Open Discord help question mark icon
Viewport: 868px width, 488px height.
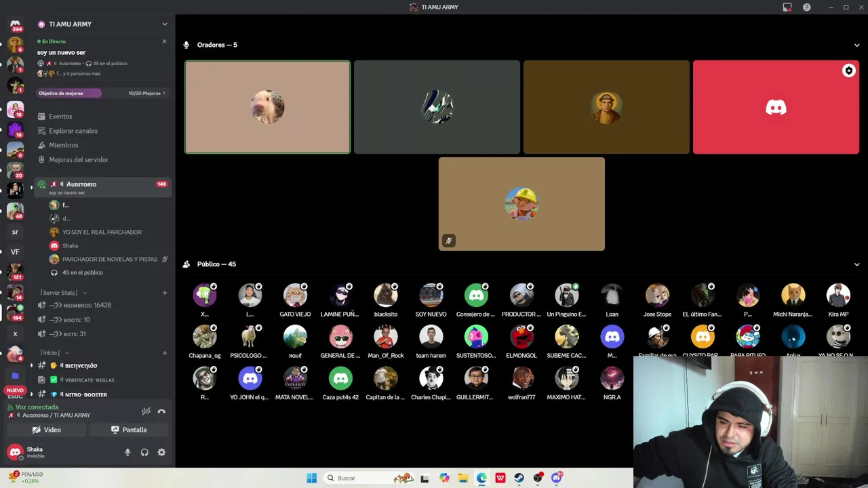[806, 7]
